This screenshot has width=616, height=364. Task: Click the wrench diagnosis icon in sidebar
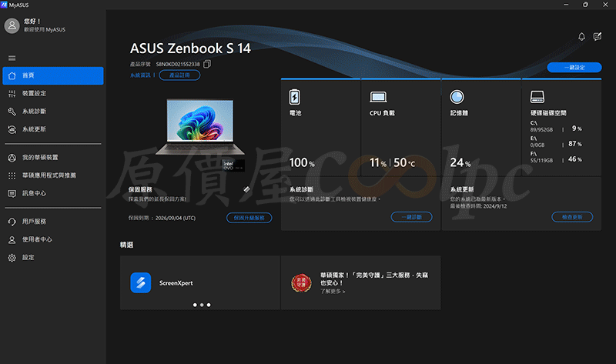(12, 112)
